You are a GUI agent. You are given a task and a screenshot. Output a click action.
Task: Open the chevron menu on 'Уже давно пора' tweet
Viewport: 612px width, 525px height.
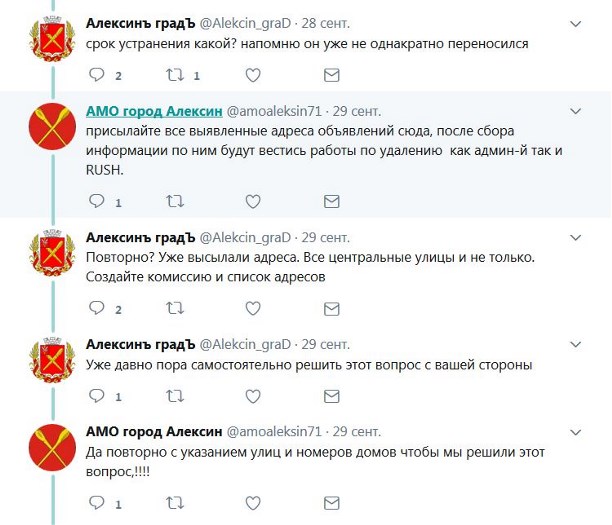(x=576, y=345)
